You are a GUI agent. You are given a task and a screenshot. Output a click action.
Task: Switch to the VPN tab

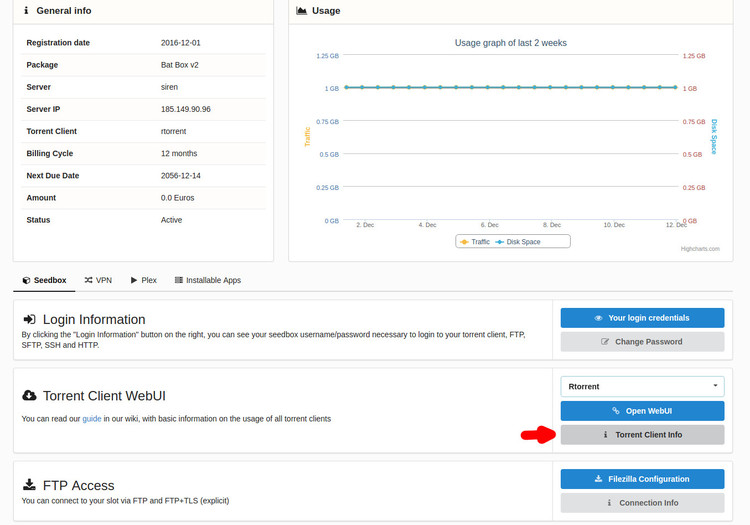tap(98, 280)
